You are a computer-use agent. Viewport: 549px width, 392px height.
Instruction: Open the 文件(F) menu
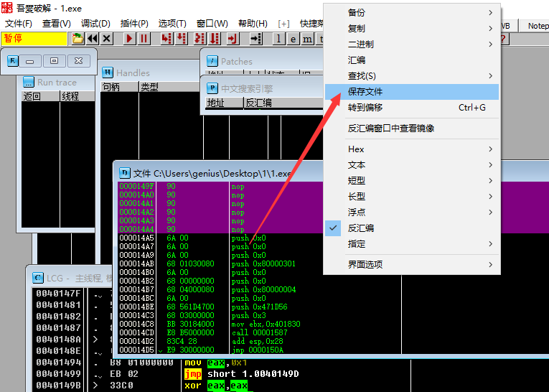pyautogui.click(x=19, y=24)
